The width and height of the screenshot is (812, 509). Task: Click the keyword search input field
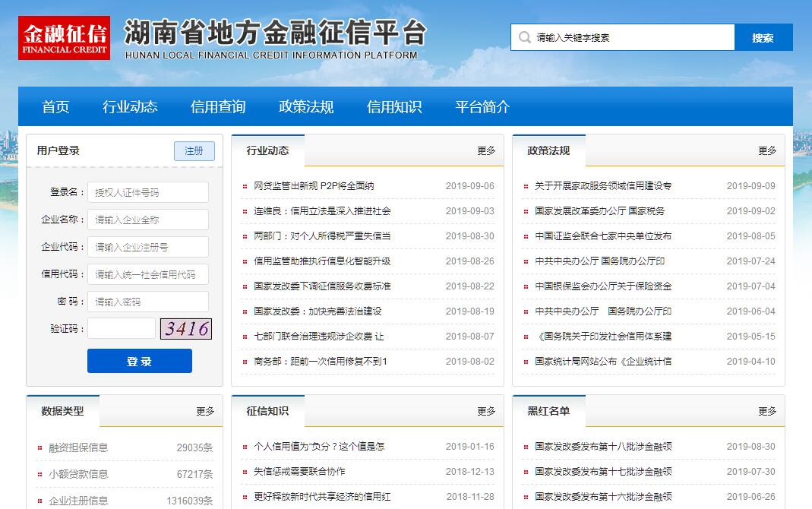[630, 37]
